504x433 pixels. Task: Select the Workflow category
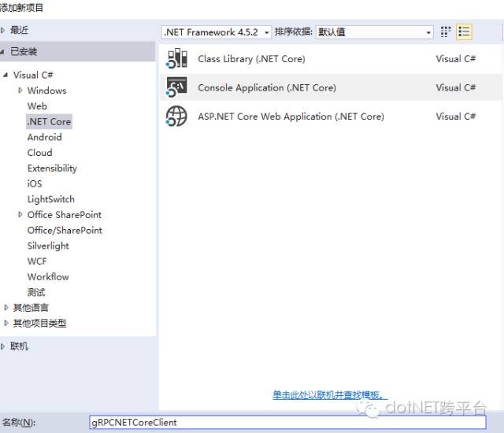pos(48,276)
